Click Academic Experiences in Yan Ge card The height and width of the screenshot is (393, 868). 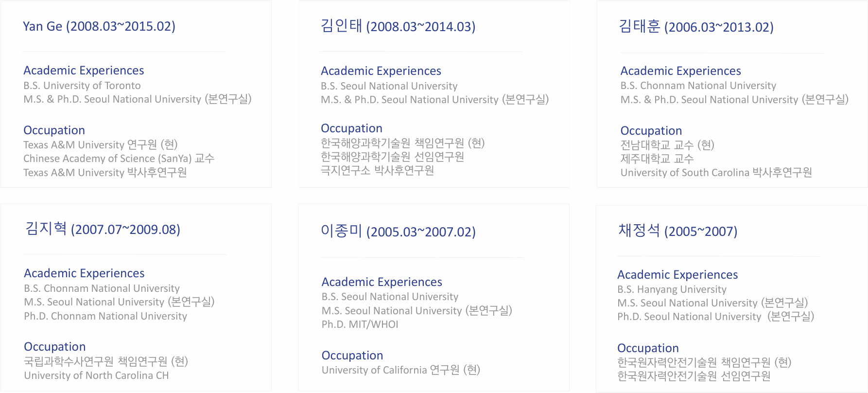[x=84, y=71]
